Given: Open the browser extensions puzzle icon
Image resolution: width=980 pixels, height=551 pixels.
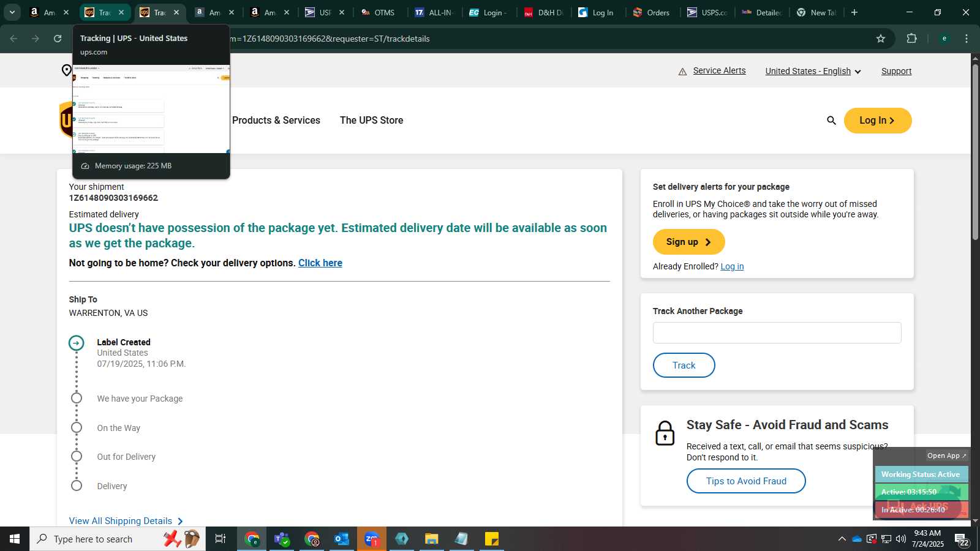Looking at the screenshot, I should (x=911, y=39).
